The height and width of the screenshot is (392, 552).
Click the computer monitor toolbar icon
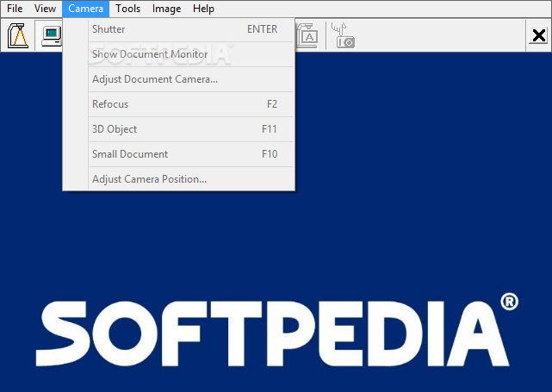point(52,36)
